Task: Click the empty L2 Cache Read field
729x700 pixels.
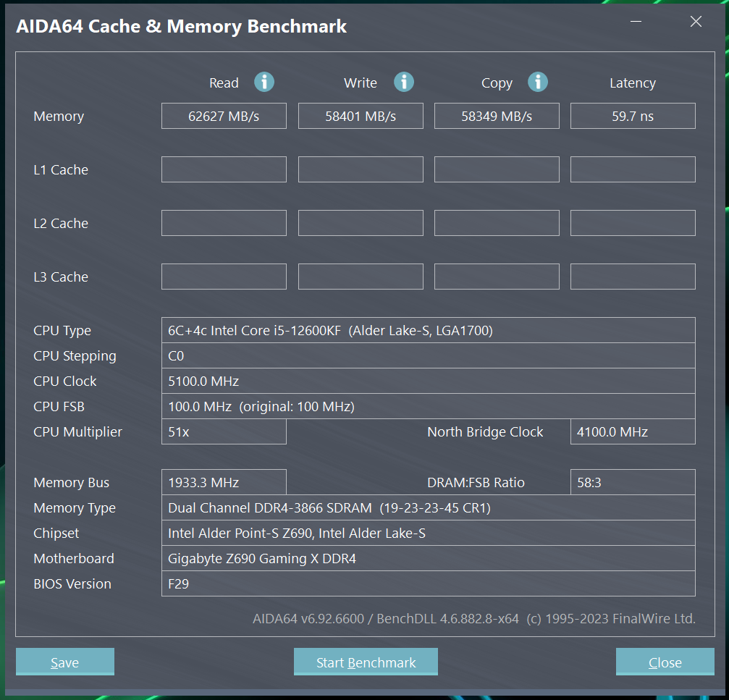Action: point(224,223)
